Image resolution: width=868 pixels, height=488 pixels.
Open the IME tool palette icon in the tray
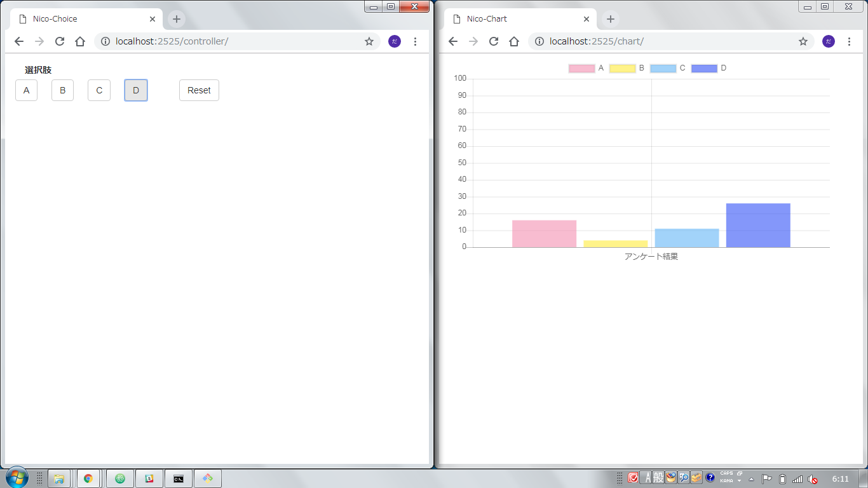pos(696,478)
